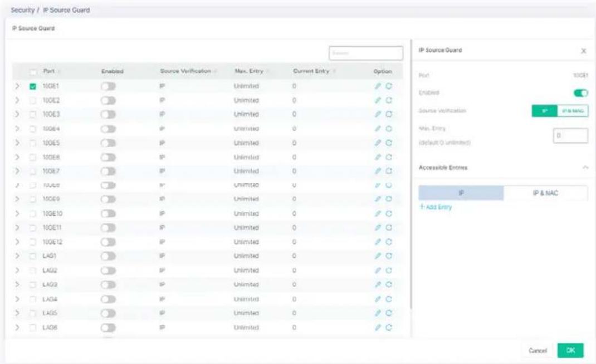The width and height of the screenshot is (596, 364).
Task: Select all ports with header checkbox
Action: (33, 72)
